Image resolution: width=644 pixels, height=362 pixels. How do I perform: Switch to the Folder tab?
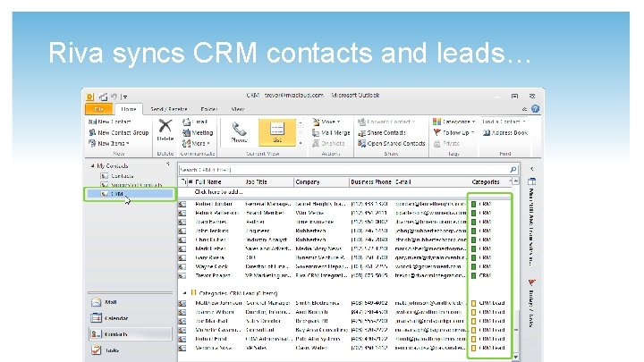[208, 109]
